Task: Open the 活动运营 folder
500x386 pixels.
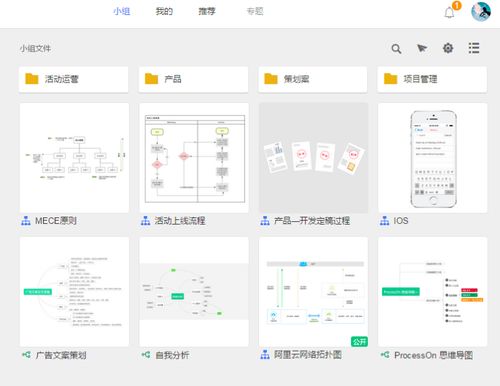Action: pos(74,79)
